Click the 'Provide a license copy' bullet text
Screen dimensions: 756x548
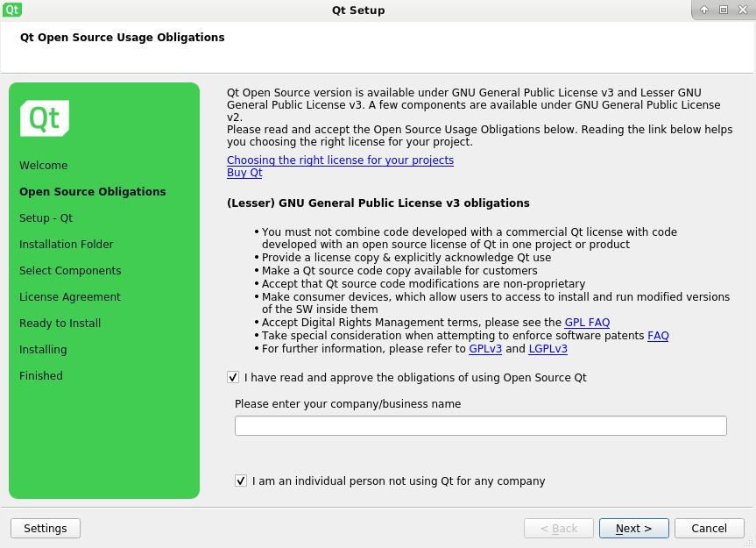406,258
